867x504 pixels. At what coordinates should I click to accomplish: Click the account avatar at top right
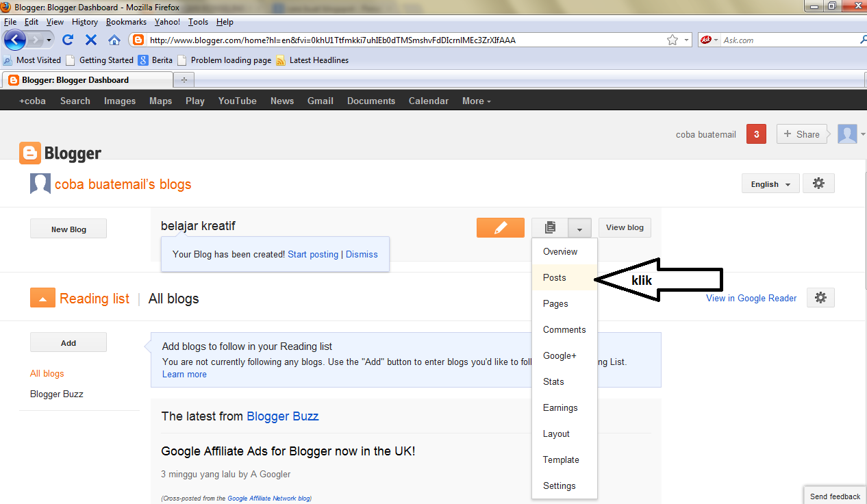coord(847,134)
